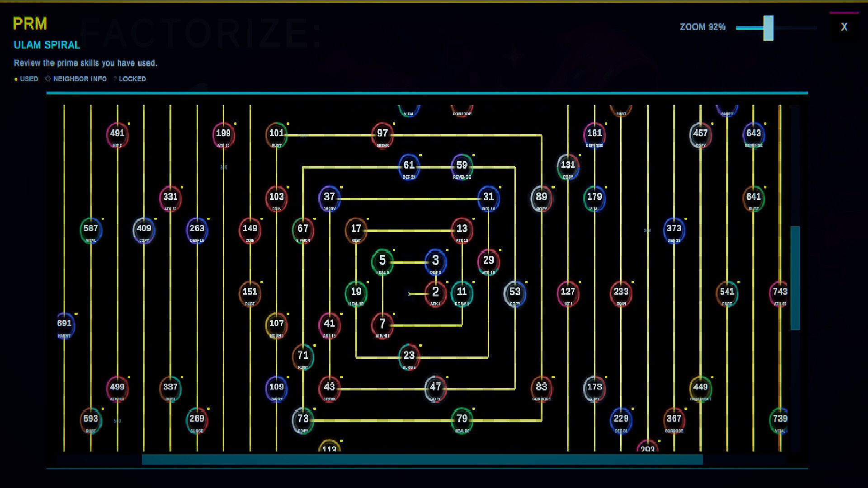868x488 pixels.
Task: Close the Ulam Spiral view with X
Action: 844,27
